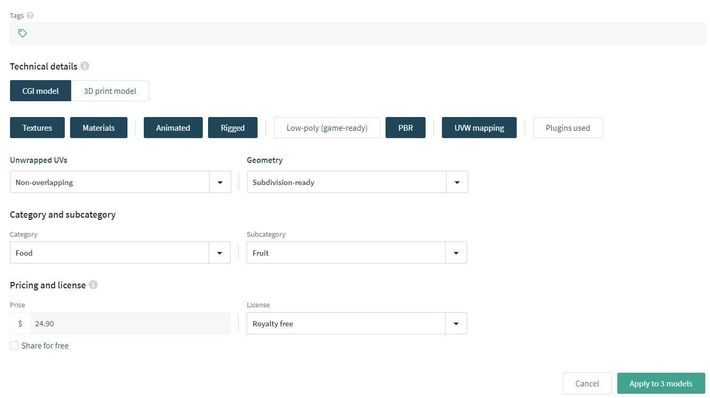Disable the Animated option
Viewport: 710px width, 398px height.
(x=173, y=128)
